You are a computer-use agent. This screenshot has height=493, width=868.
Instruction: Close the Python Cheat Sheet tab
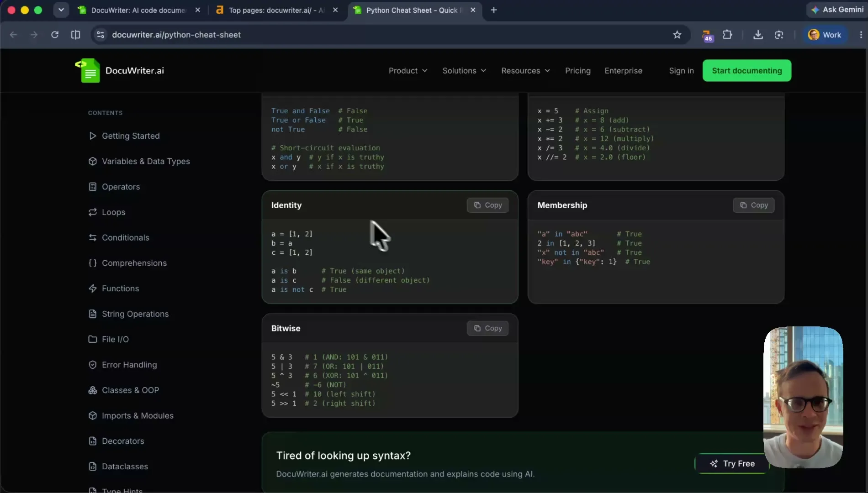473,10
